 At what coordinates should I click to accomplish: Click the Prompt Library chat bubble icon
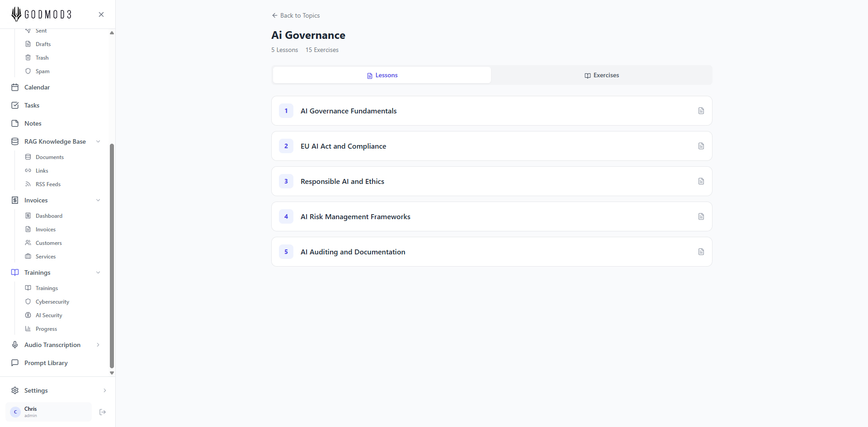point(15,363)
